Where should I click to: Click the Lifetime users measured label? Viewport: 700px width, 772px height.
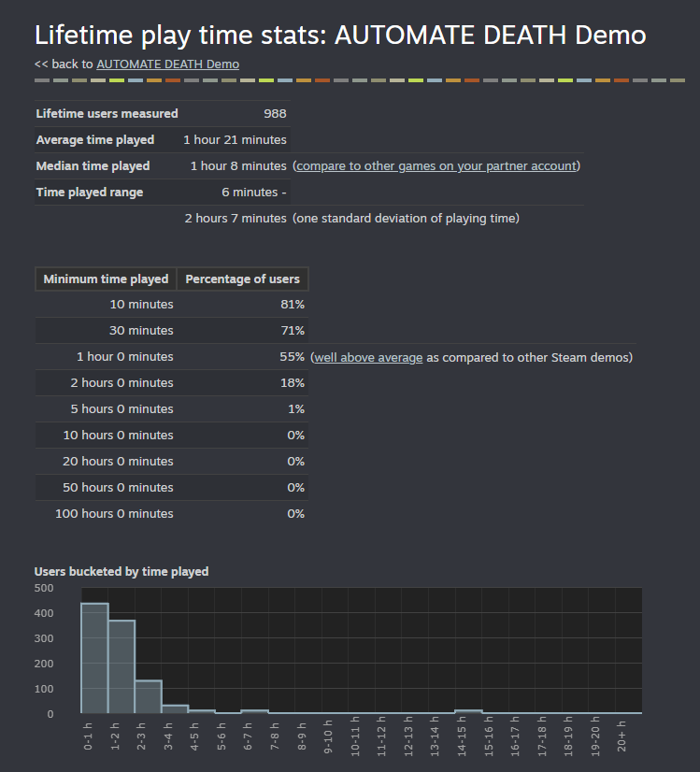point(107,114)
